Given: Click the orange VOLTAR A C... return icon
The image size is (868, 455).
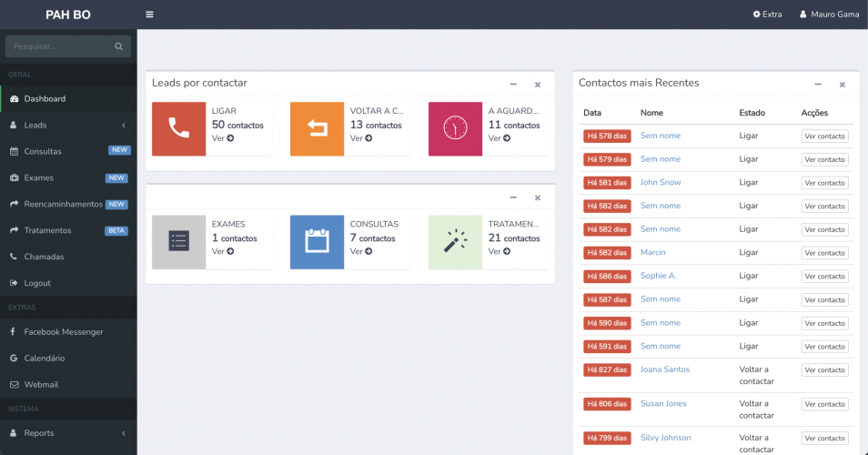Looking at the screenshot, I should pyautogui.click(x=317, y=129).
